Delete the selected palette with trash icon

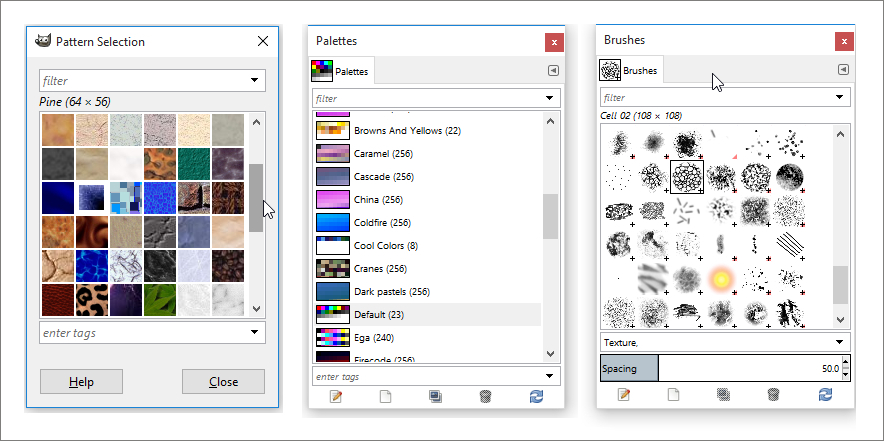tap(486, 396)
